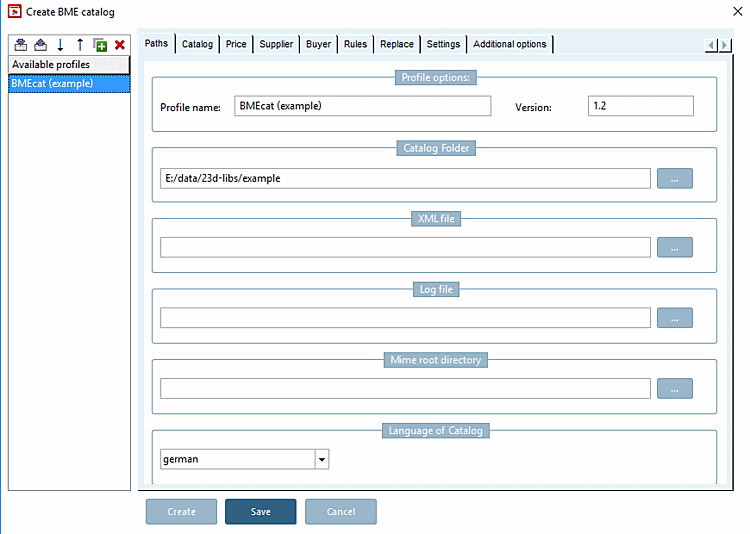The height and width of the screenshot is (534, 750).
Task: Move selected profile down with arrow icon
Action: click(60, 45)
